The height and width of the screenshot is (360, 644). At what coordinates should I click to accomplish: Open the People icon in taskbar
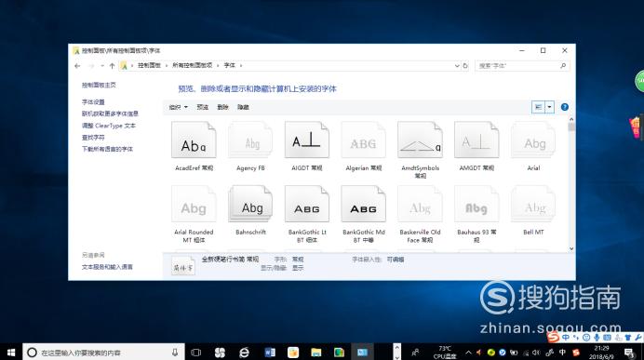(415, 353)
